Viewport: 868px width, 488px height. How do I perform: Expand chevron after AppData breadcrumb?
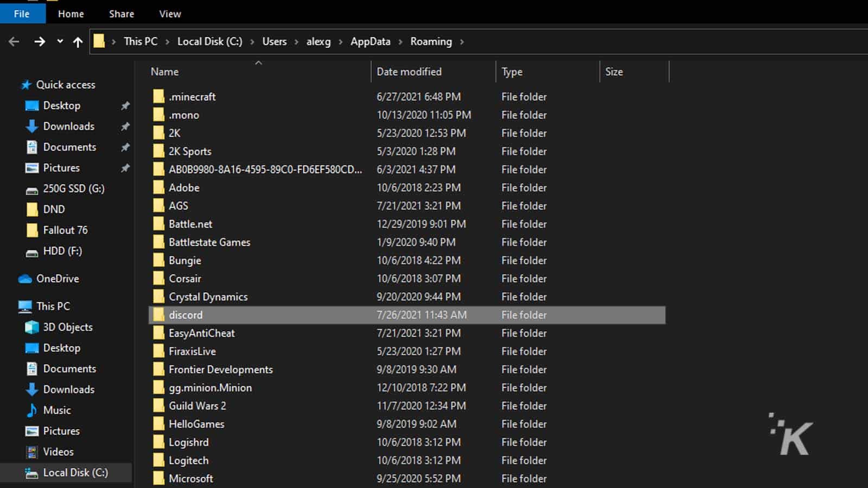click(x=400, y=42)
